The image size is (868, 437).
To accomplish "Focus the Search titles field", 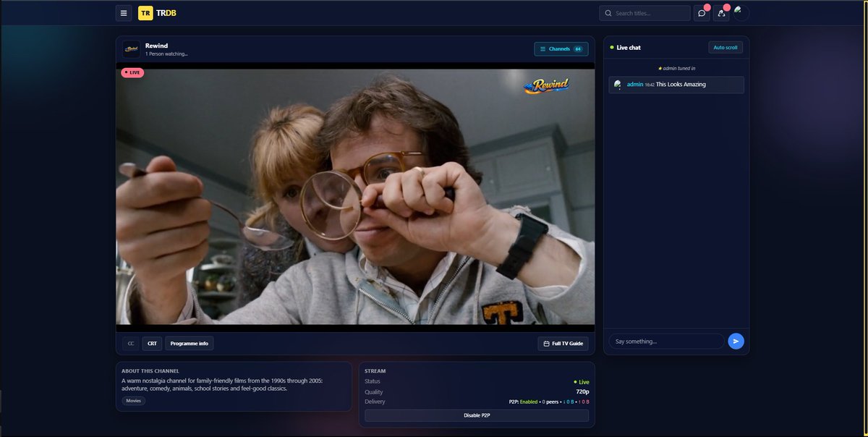I will coord(644,13).
